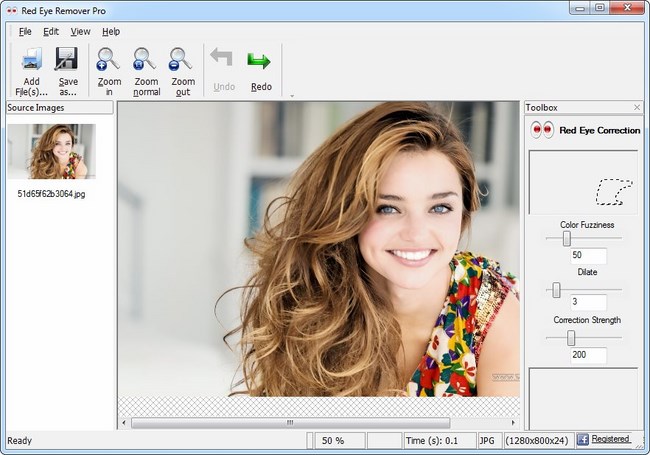Open the Edit menu

click(x=51, y=31)
